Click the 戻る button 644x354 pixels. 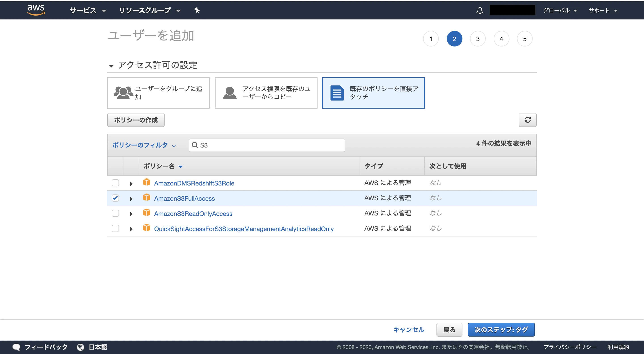[449, 329]
